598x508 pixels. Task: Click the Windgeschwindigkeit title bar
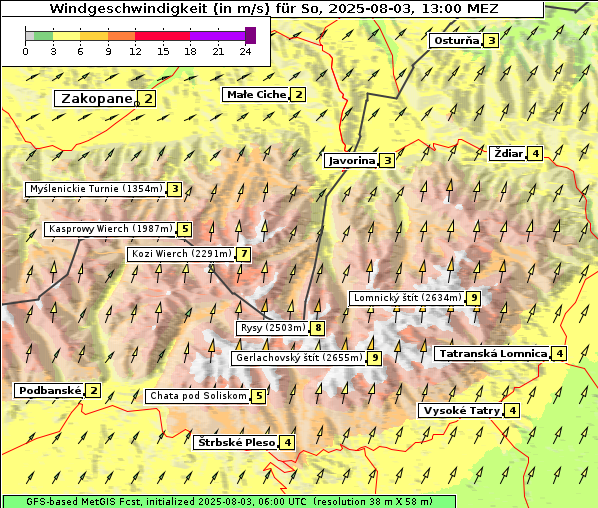(273, 9)
